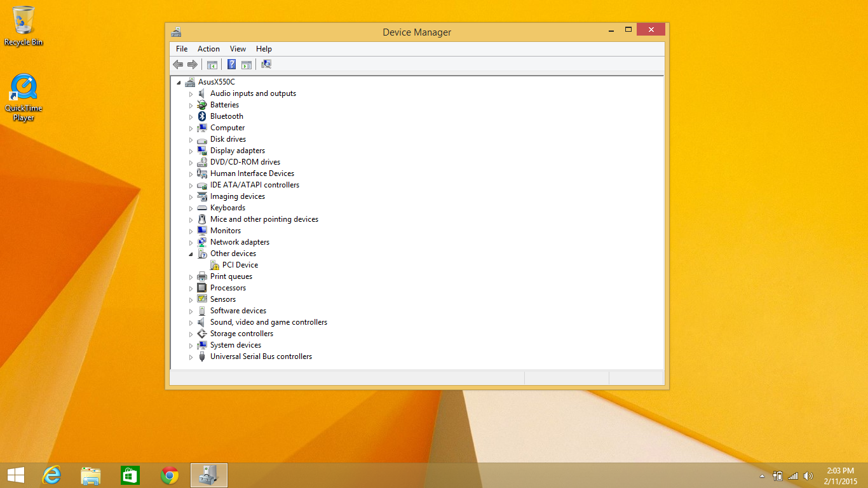Click the blue Help question mark icon
Screen dimensions: 868x488
tap(232, 64)
